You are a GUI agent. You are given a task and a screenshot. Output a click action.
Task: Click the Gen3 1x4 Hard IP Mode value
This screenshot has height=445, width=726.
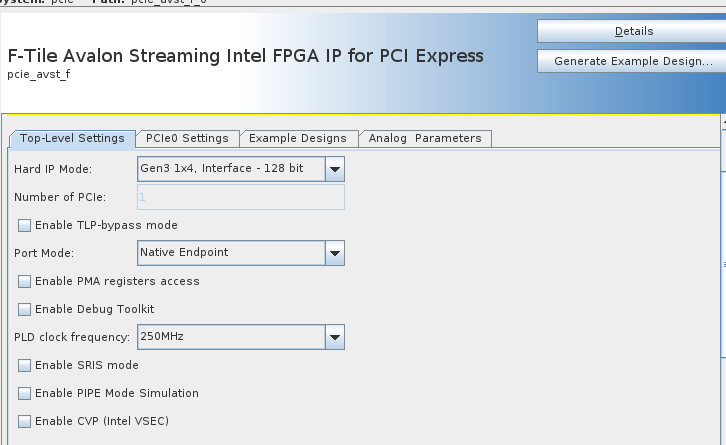[230, 169]
